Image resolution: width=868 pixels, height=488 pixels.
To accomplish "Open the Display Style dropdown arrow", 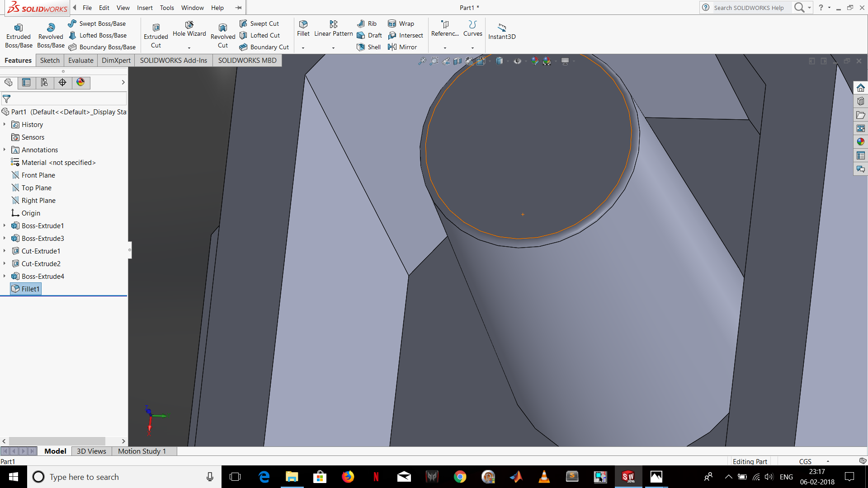I will (x=507, y=61).
